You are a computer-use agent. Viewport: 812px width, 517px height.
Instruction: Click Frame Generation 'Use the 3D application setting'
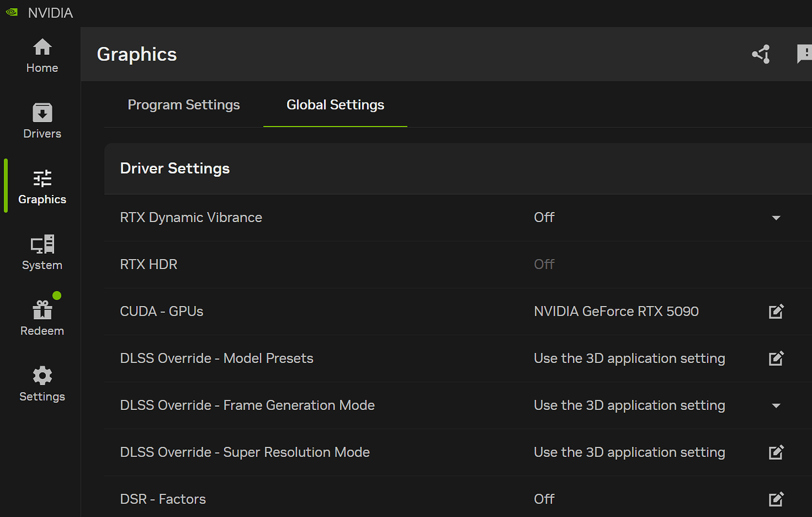click(x=629, y=405)
